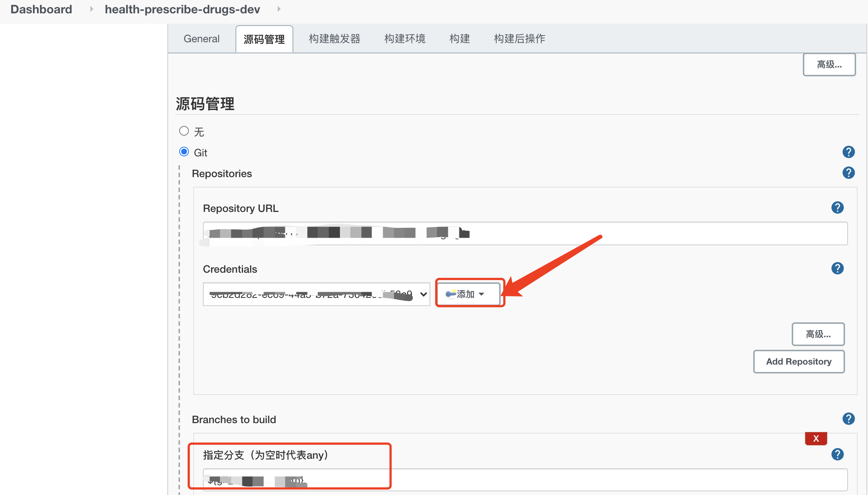Show help for Repository URL field
Viewport: 868px width, 495px height.
pos(837,207)
